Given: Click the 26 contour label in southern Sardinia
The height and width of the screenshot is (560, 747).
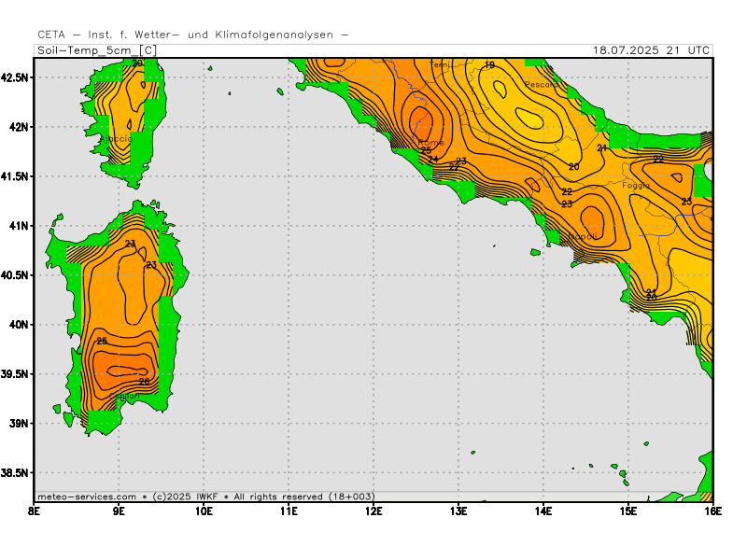Looking at the screenshot, I should point(145,382).
